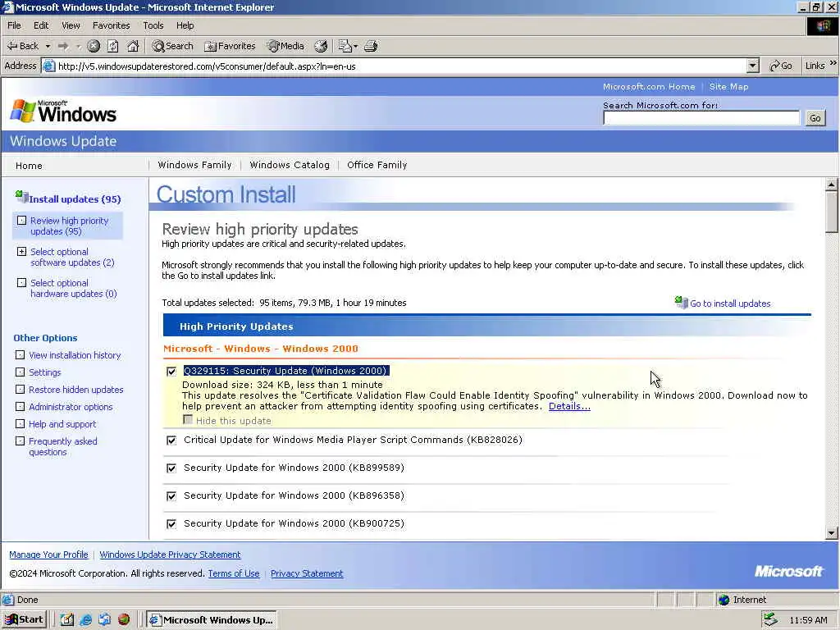Viewport: 840px width, 630px height.
Task: Open the Search pane from the toolbar
Action: pyautogui.click(x=172, y=46)
